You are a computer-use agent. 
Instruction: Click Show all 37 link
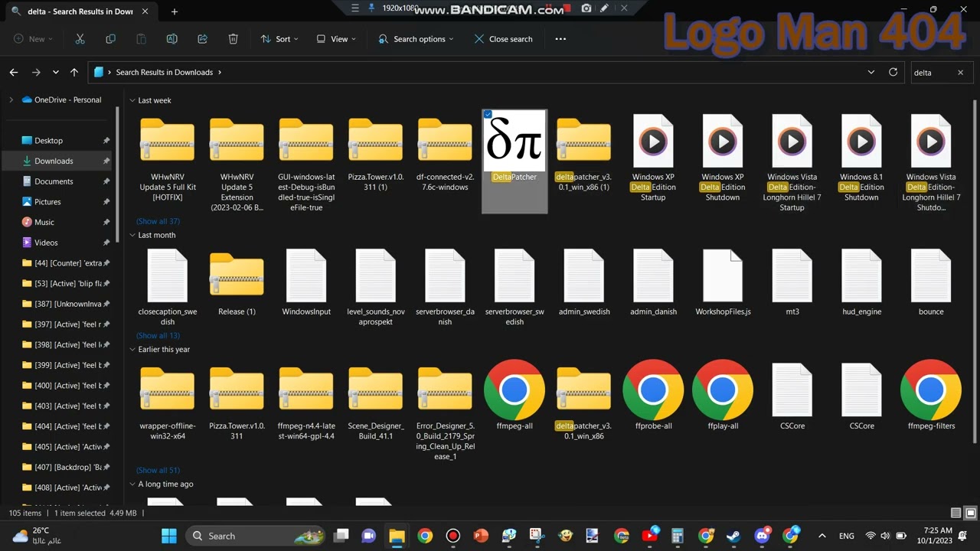pos(158,221)
